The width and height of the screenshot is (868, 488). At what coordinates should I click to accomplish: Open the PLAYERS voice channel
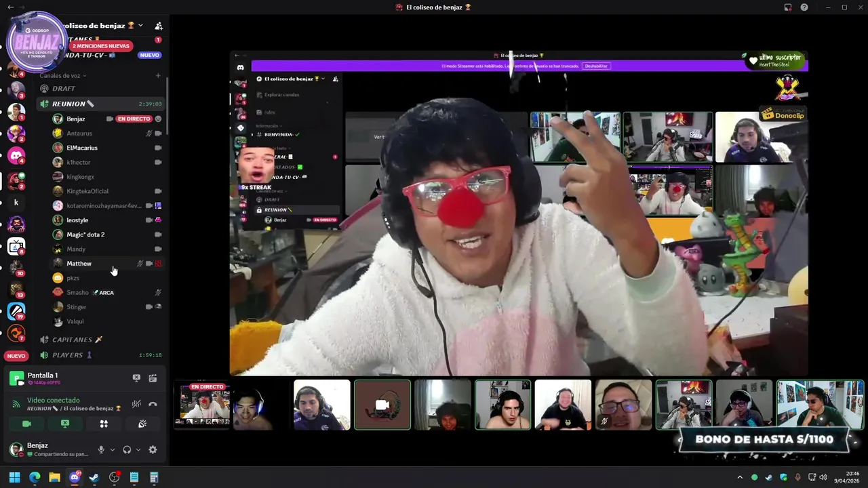point(102,355)
